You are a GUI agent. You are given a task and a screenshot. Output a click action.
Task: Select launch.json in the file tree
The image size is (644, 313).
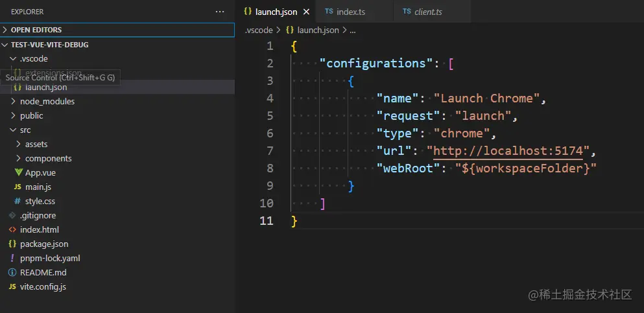click(x=117, y=87)
